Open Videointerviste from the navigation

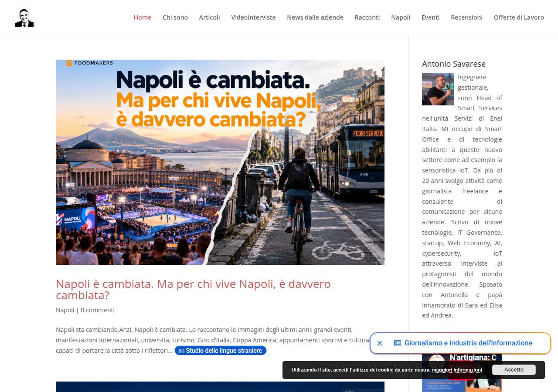tap(253, 17)
